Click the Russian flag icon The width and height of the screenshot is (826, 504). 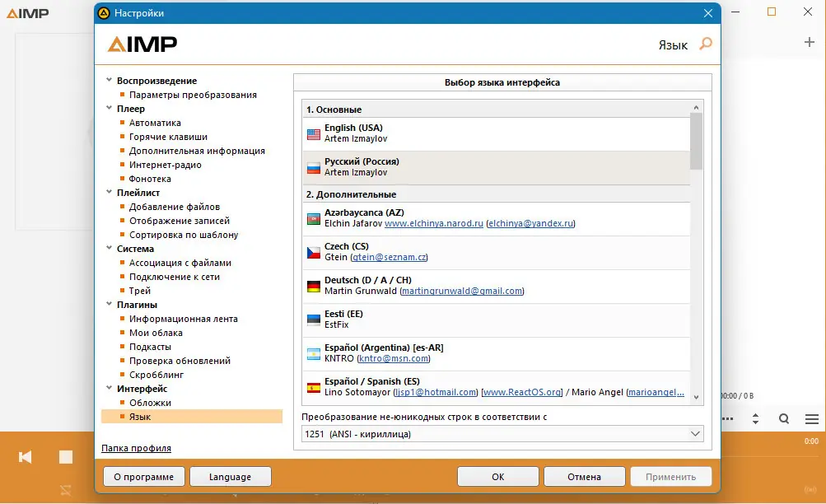point(314,168)
